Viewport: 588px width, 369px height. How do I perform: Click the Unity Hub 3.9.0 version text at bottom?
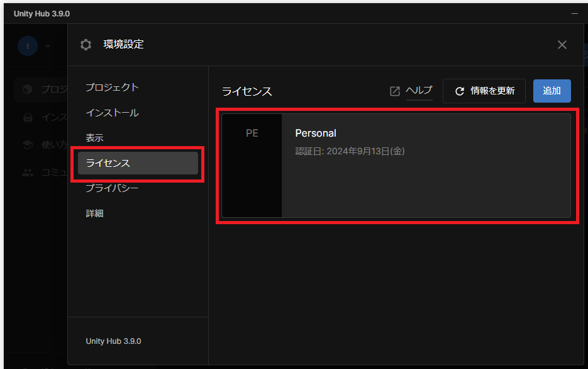pos(113,341)
